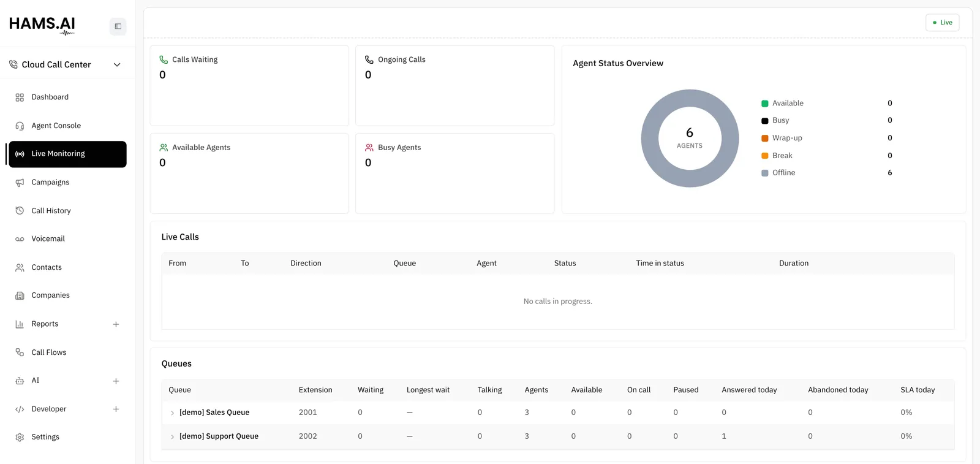Click the Companies building icon
The height and width of the screenshot is (464, 980).
pos(20,295)
